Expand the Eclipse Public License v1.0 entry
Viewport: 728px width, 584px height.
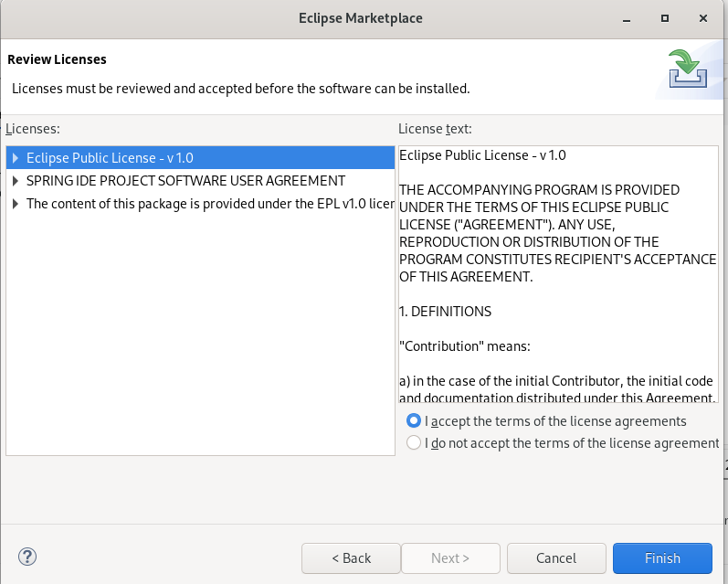pyautogui.click(x=16, y=158)
